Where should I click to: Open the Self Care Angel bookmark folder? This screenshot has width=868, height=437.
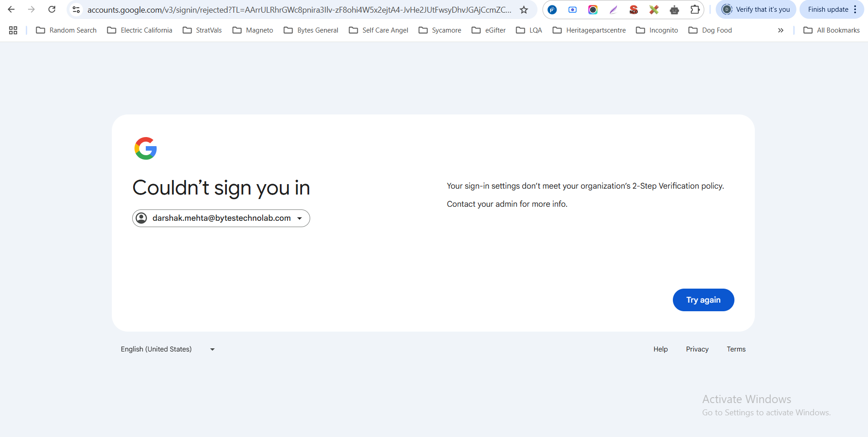pyautogui.click(x=379, y=30)
